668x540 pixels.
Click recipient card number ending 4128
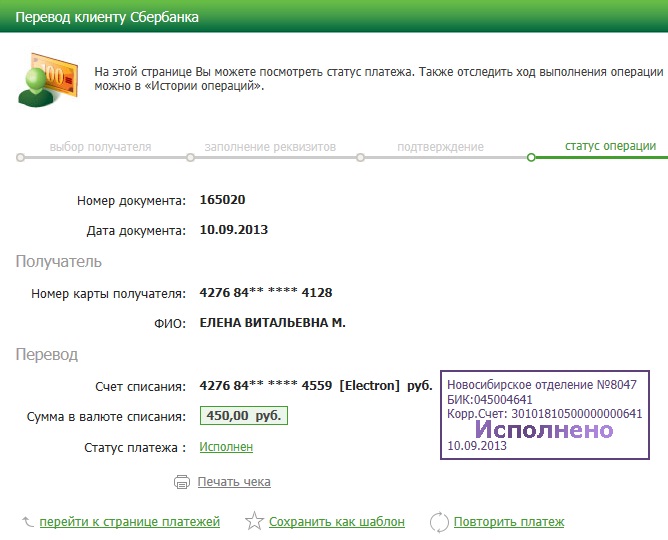pos(266,293)
